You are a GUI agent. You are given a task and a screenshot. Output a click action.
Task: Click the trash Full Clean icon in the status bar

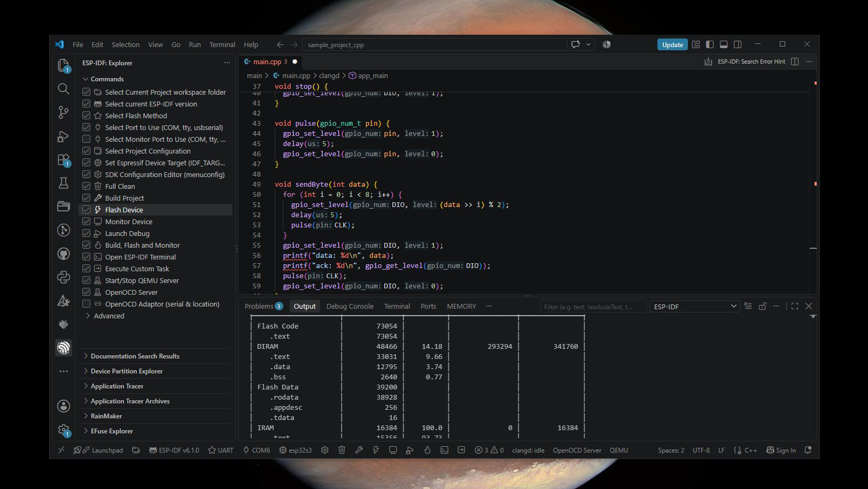click(342, 450)
